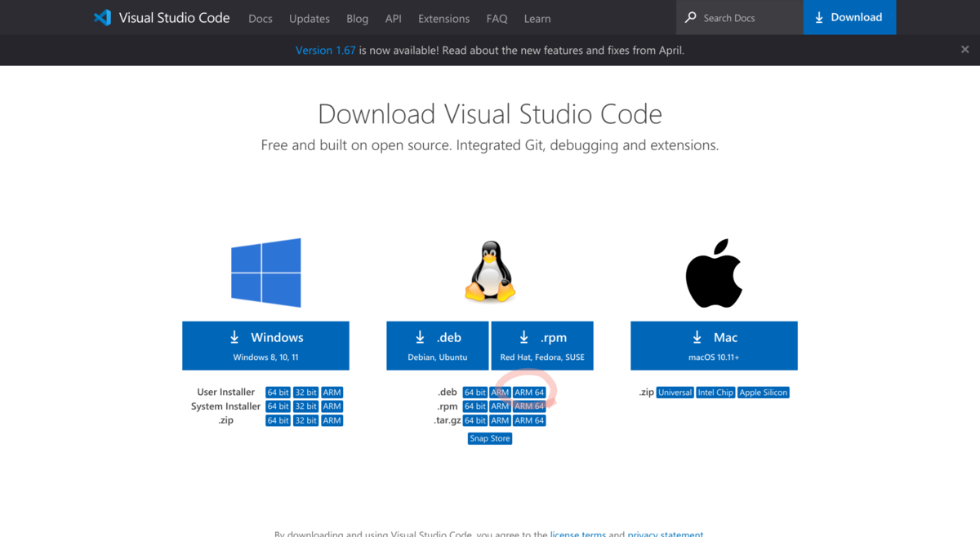Select Windows .zip ARM
980x537 pixels.
332,420
